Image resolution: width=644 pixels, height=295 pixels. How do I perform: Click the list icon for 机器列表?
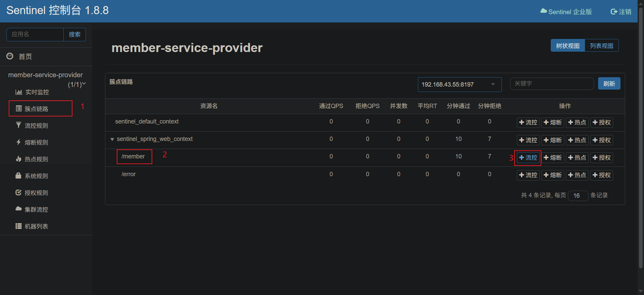pyautogui.click(x=18, y=226)
